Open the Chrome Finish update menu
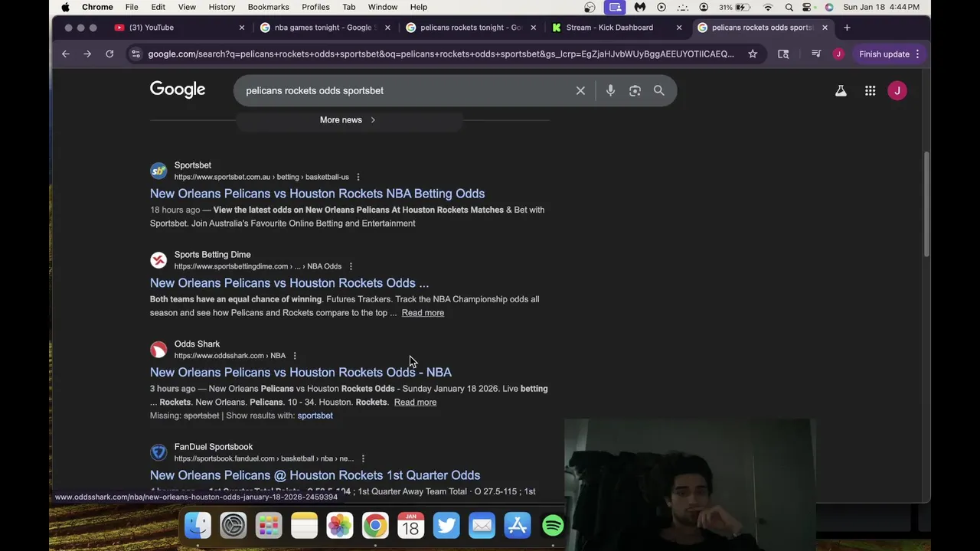The width and height of the screenshot is (980, 551). pos(889,54)
